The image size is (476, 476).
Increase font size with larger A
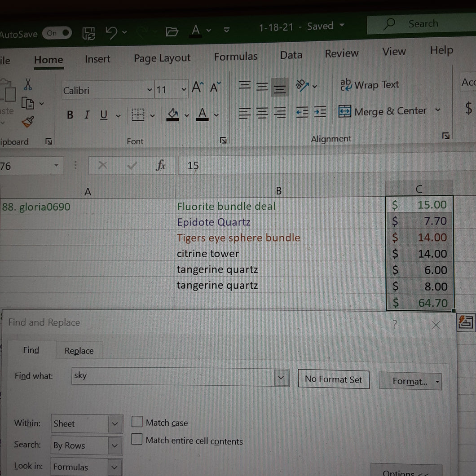coord(198,87)
